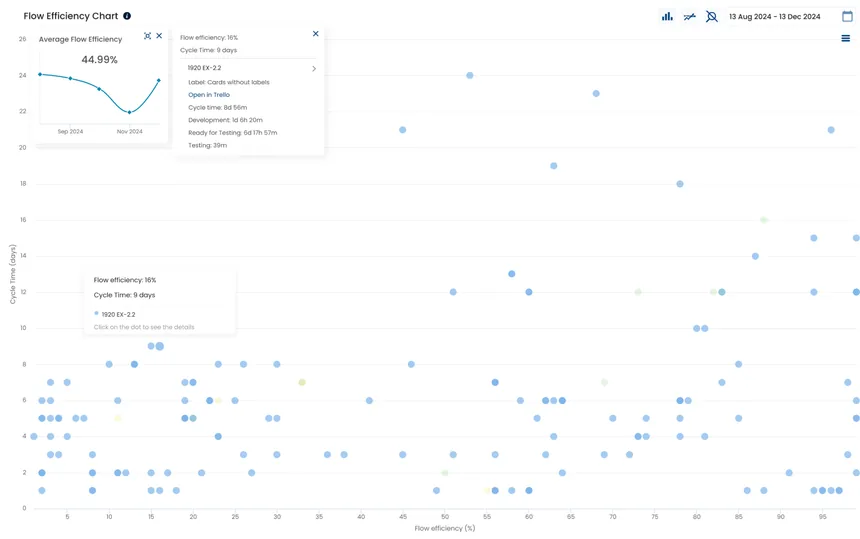Click 'Testing: 39m' entry
The width and height of the screenshot is (860, 539).
[207, 145]
